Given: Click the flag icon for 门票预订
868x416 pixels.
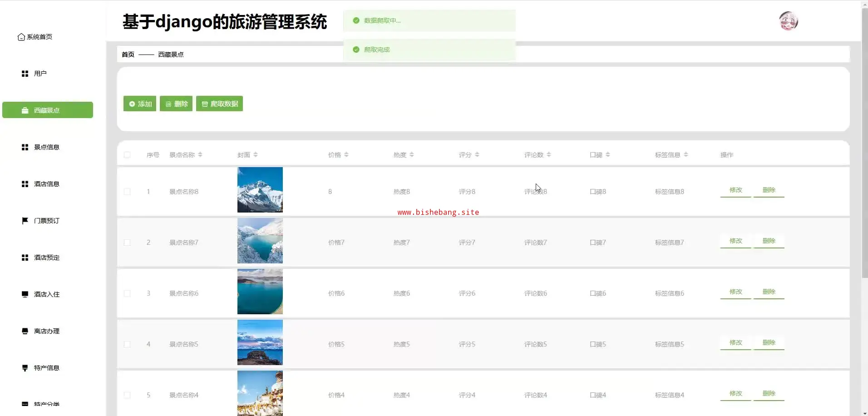Looking at the screenshot, I should [x=25, y=221].
